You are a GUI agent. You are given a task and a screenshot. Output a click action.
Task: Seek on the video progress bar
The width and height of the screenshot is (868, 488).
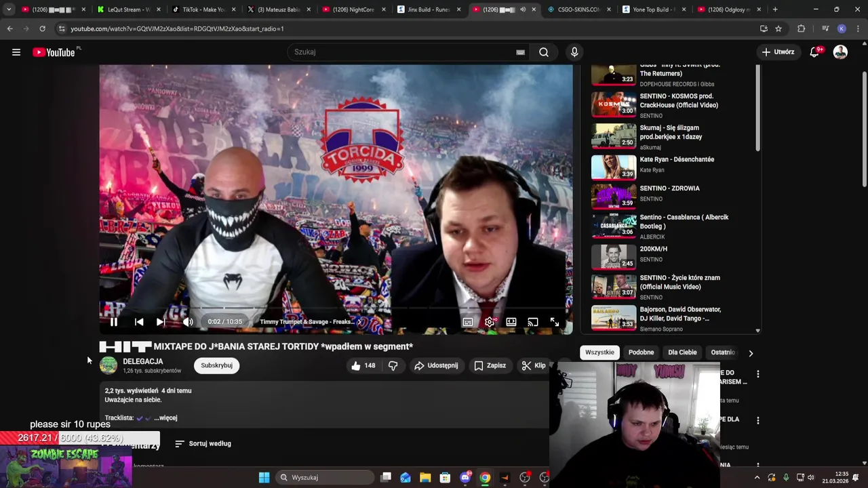[336, 308]
